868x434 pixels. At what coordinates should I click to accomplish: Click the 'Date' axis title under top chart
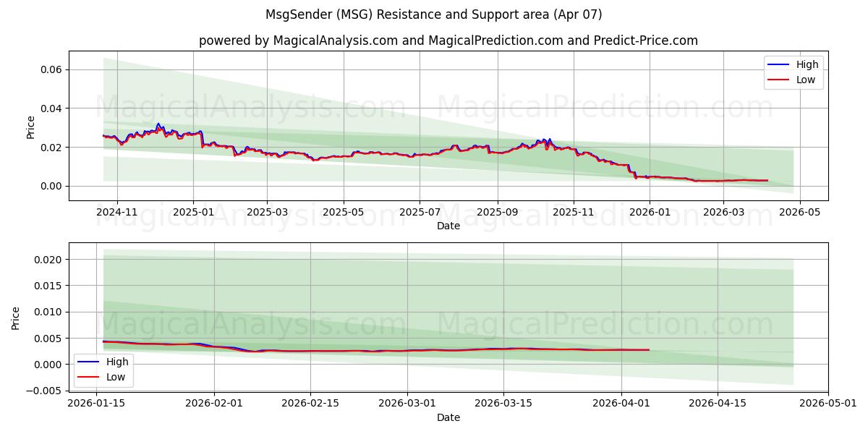(448, 226)
